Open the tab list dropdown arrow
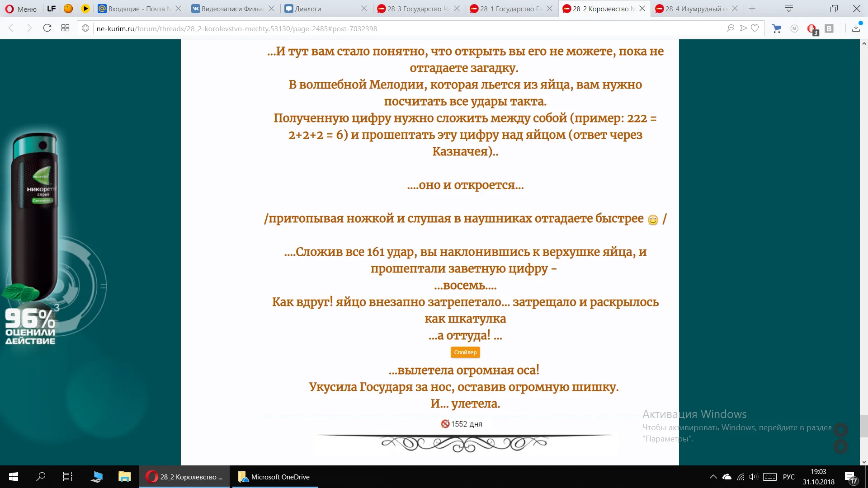The image size is (868, 488). 789,9
